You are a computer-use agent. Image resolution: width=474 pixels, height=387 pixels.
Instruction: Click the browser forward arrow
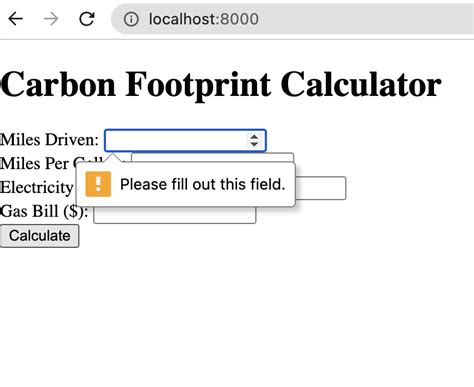(x=51, y=19)
